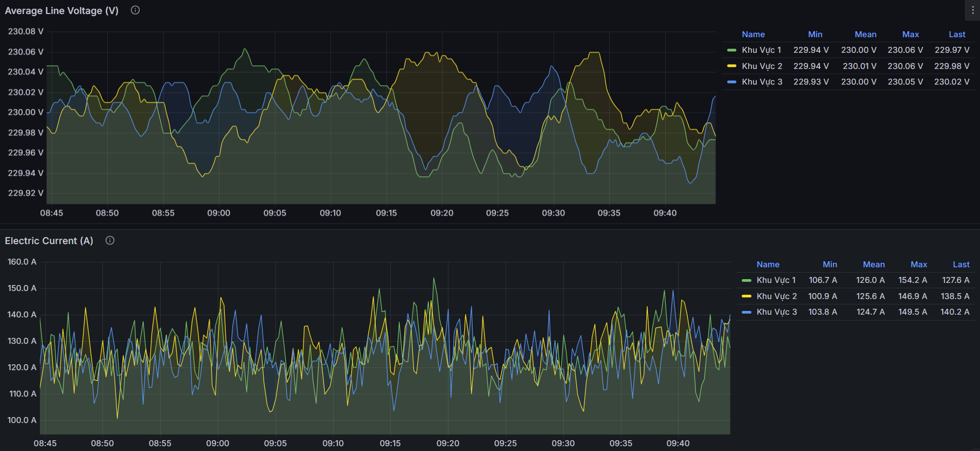Click the 230.05 V max value

(x=905, y=82)
